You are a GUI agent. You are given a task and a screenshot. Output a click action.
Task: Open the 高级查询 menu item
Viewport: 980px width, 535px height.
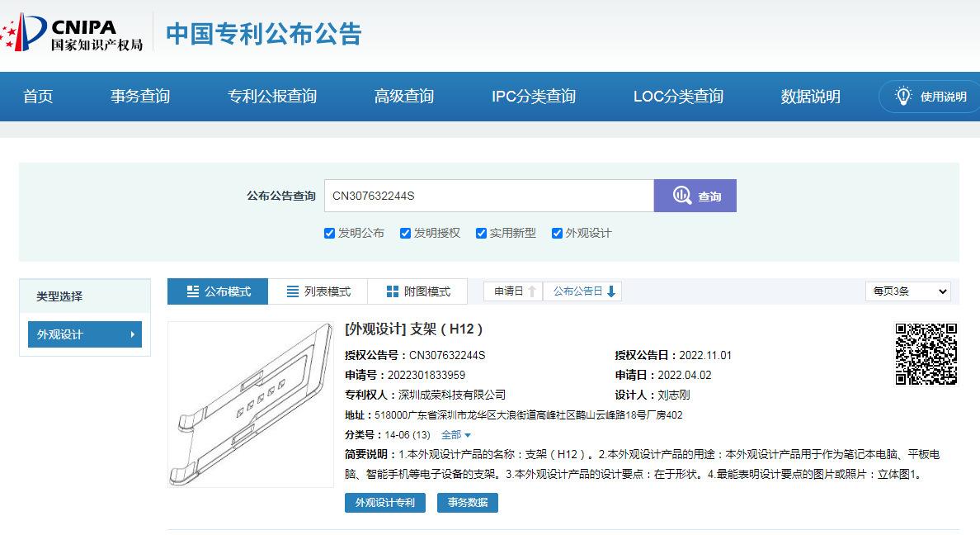[x=403, y=97]
